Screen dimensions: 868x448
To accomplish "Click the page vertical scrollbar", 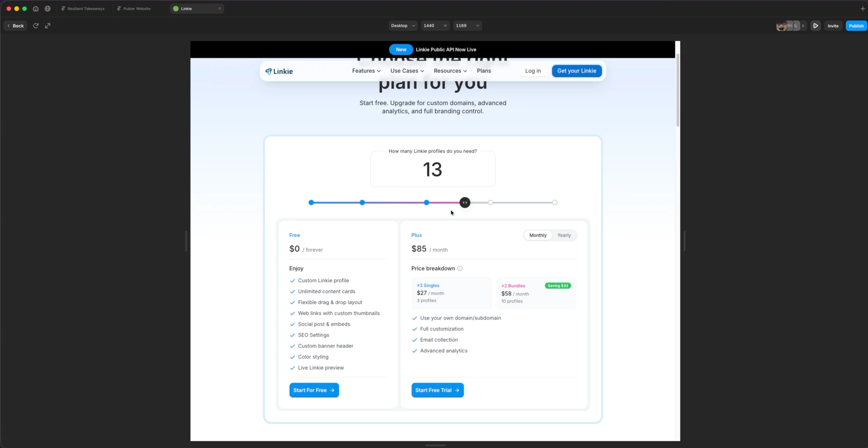I will click(678, 90).
